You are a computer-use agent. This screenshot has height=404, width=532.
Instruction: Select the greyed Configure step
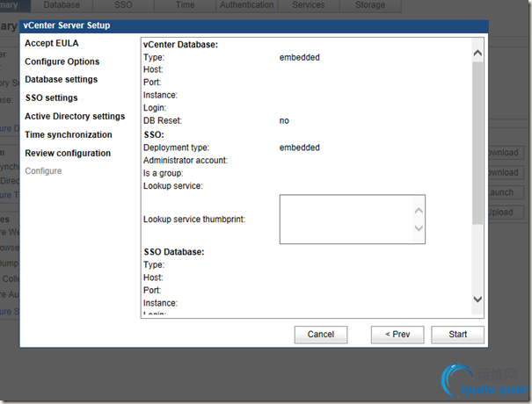pyautogui.click(x=43, y=171)
